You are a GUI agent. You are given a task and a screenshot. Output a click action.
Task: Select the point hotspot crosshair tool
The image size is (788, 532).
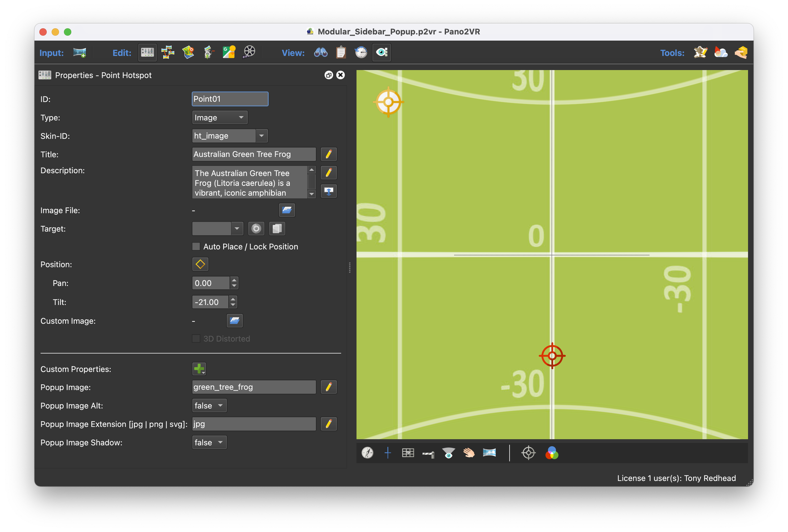point(528,453)
